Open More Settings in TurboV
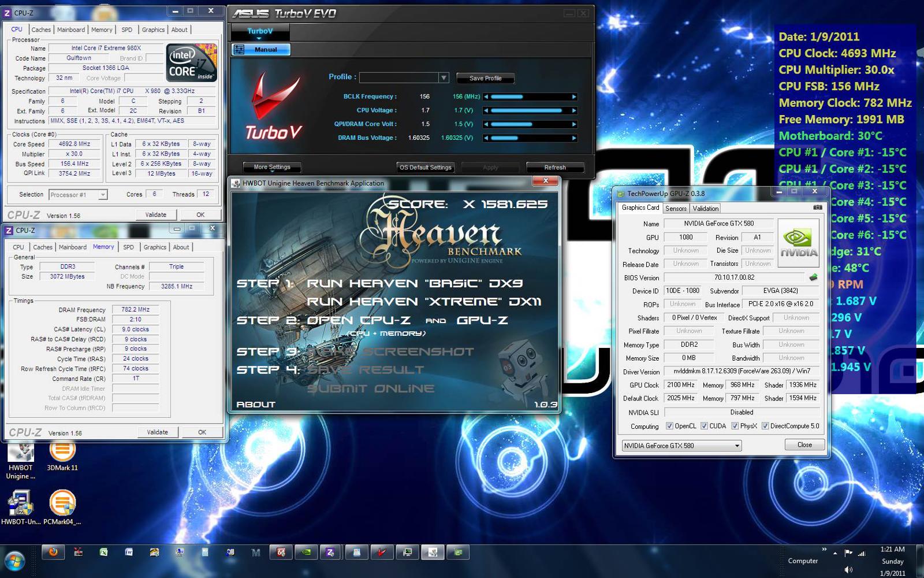924x578 pixels. [272, 167]
